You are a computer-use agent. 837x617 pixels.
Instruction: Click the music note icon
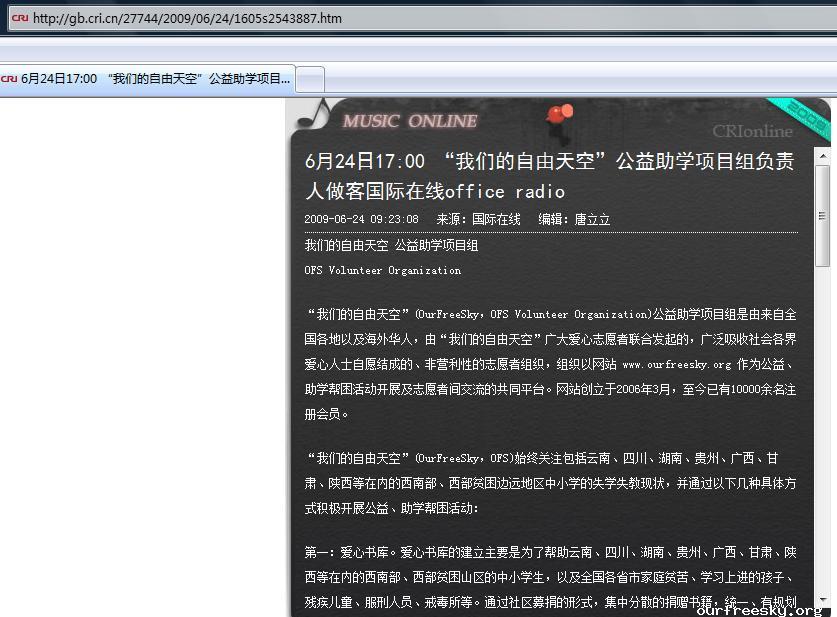pyautogui.click(x=315, y=115)
